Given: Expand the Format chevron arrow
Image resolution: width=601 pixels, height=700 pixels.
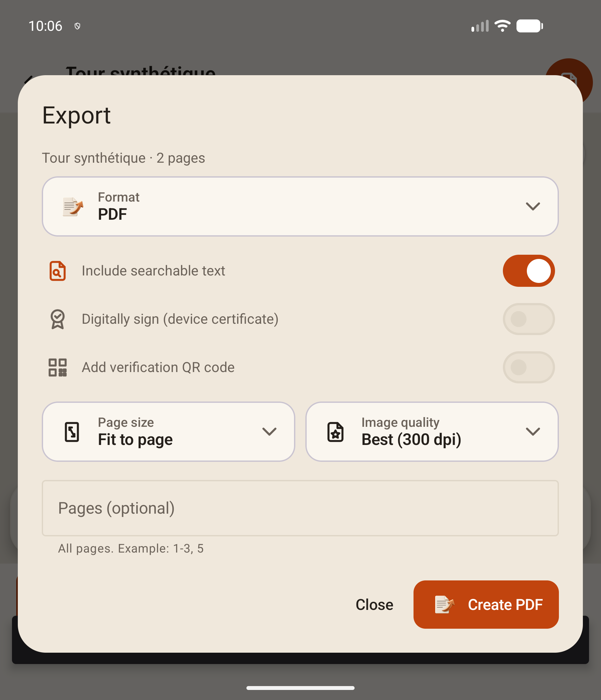Looking at the screenshot, I should tap(533, 206).
